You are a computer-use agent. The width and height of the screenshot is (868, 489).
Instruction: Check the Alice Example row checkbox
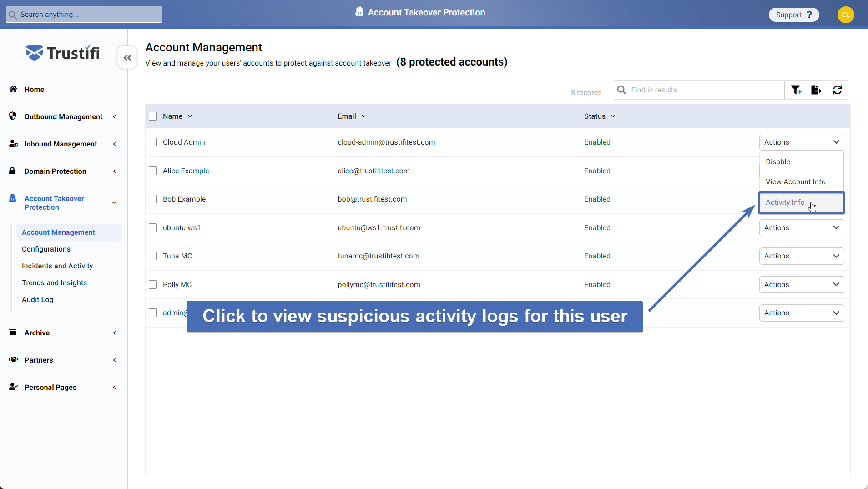pos(153,171)
